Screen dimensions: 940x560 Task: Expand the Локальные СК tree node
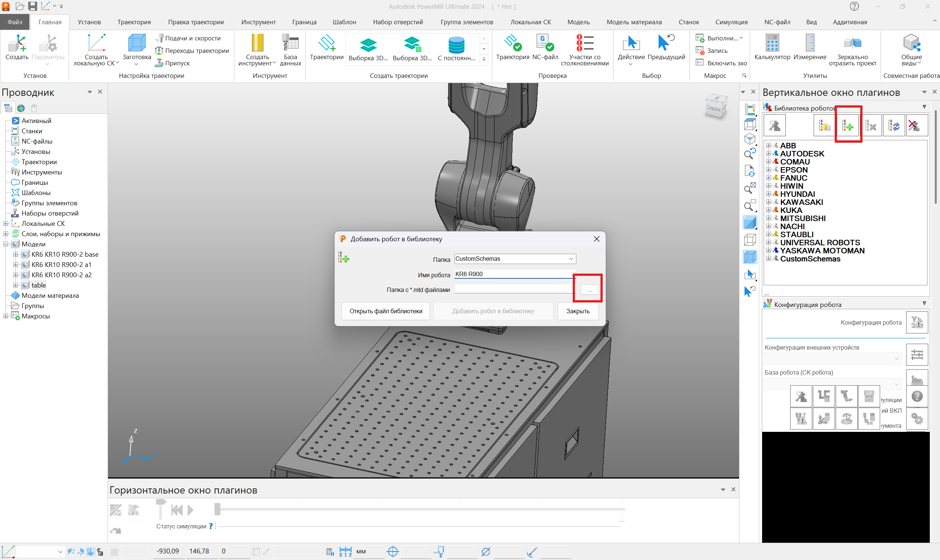[6, 224]
